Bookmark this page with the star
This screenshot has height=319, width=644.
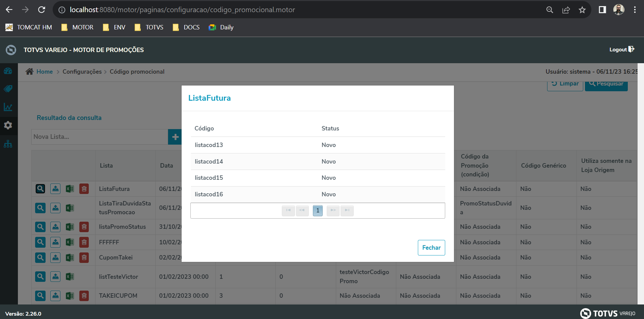(x=582, y=10)
